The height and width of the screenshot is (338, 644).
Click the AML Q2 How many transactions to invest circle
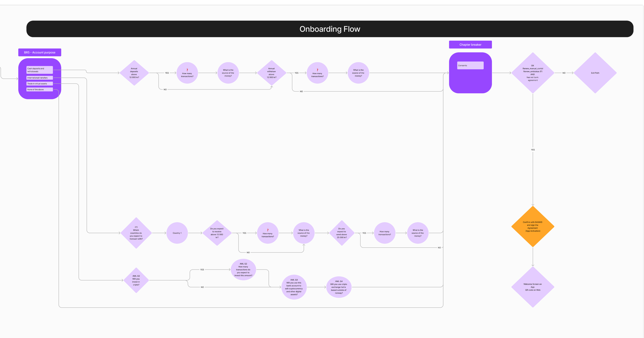coord(243,270)
